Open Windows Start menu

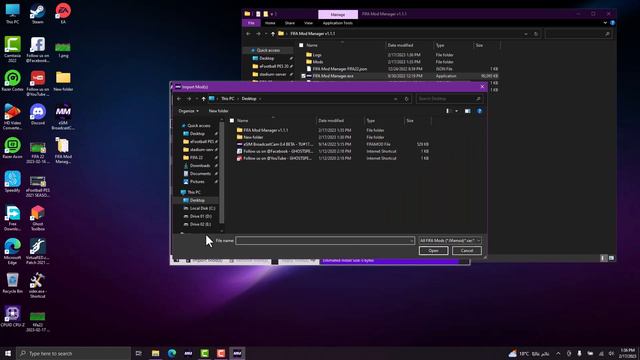click(8, 353)
